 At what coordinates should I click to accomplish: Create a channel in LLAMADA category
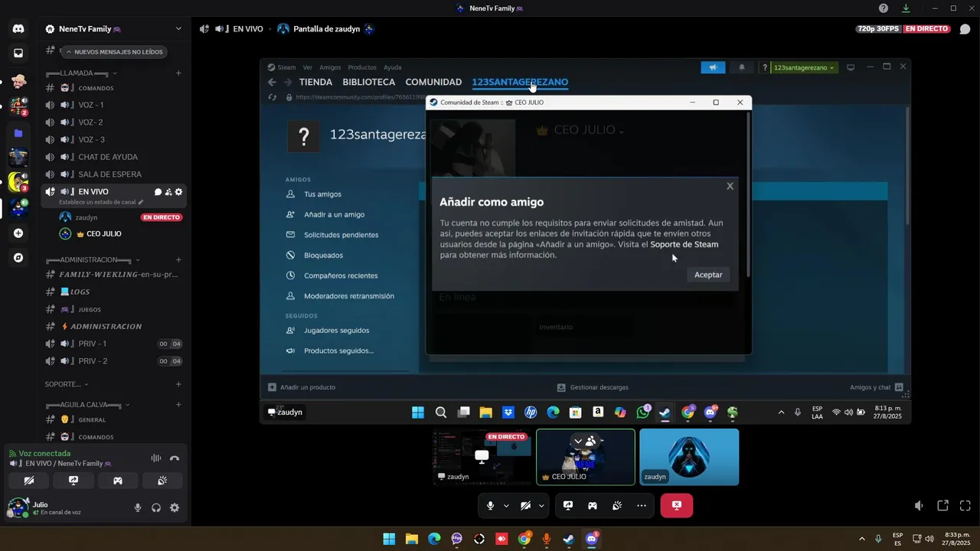[x=178, y=73]
